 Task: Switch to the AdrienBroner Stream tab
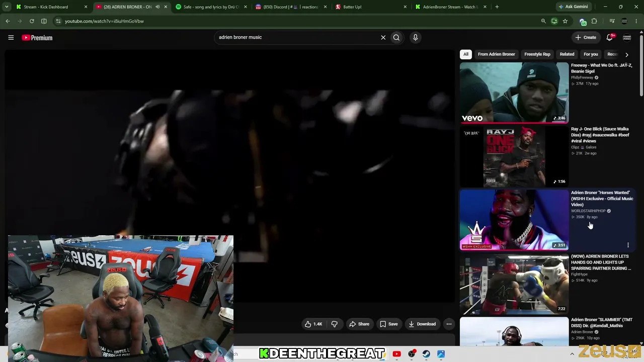[449, 7]
